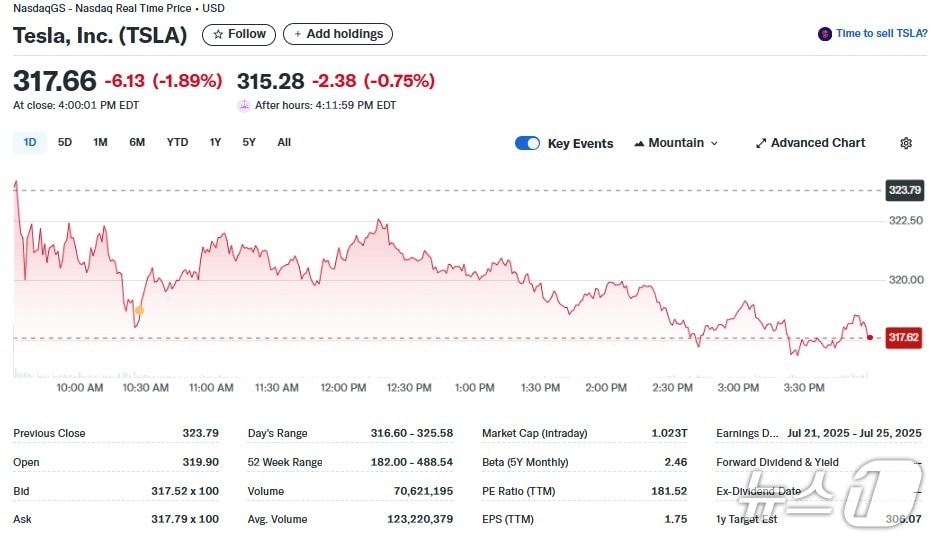
Task: Select the 1M chart range
Action: (100, 142)
